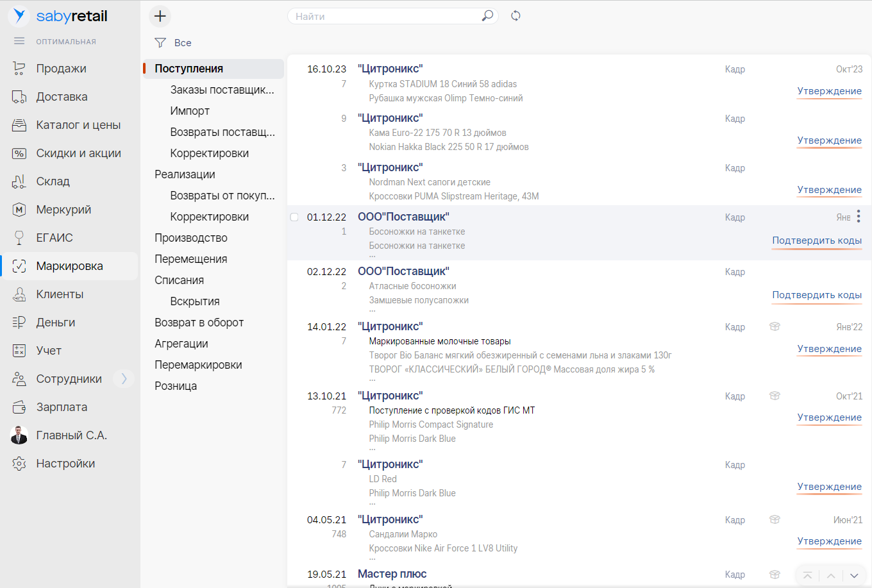This screenshot has width=872, height=588.
Task: Toggle the hamburger menu in sidebar
Action: click(19, 41)
